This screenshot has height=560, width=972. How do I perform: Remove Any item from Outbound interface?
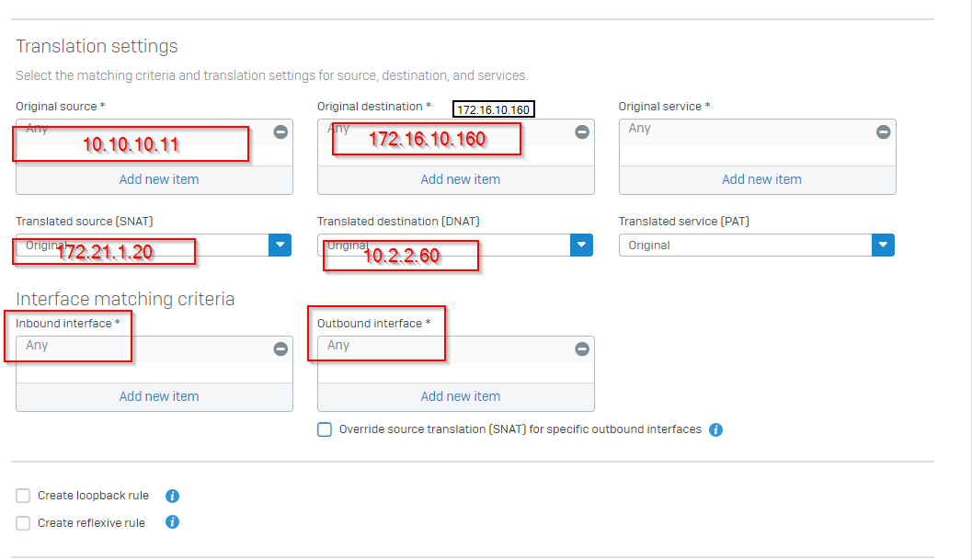pyautogui.click(x=582, y=349)
